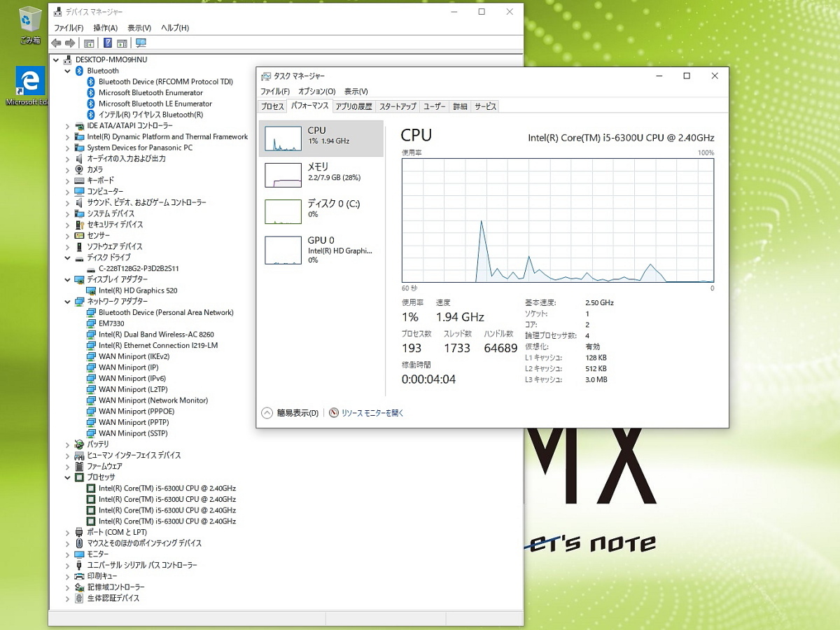
Task: Expand the カメラ category
Action: click(68, 169)
